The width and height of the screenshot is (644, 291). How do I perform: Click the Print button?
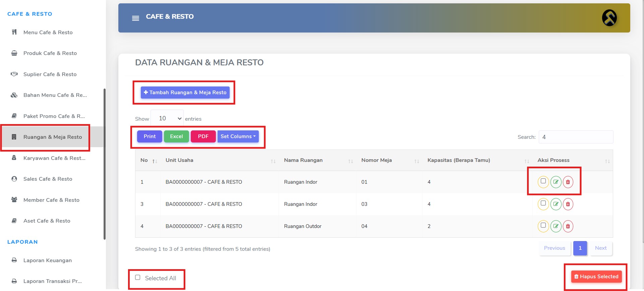tap(150, 136)
